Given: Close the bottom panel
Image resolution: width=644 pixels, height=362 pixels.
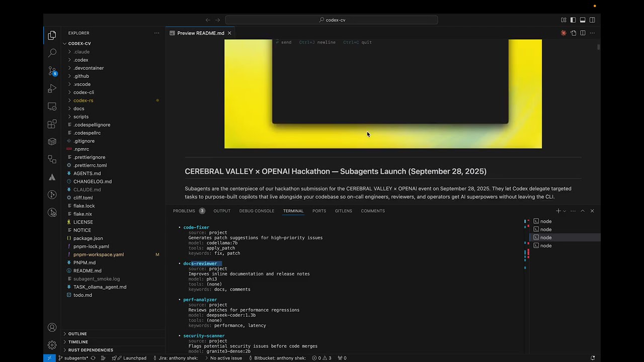Looking at the screenshot, I should [592, 211].
